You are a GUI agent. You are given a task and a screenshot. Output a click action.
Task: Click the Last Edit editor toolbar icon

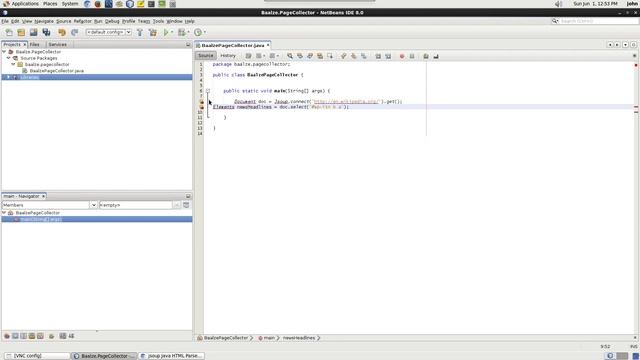coord(248,56)
